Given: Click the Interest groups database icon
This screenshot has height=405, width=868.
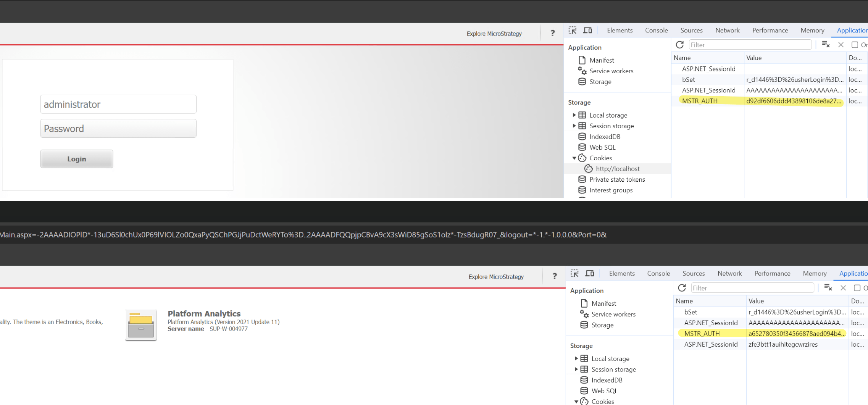Looking at the screenshot, I should pos(582,190).
